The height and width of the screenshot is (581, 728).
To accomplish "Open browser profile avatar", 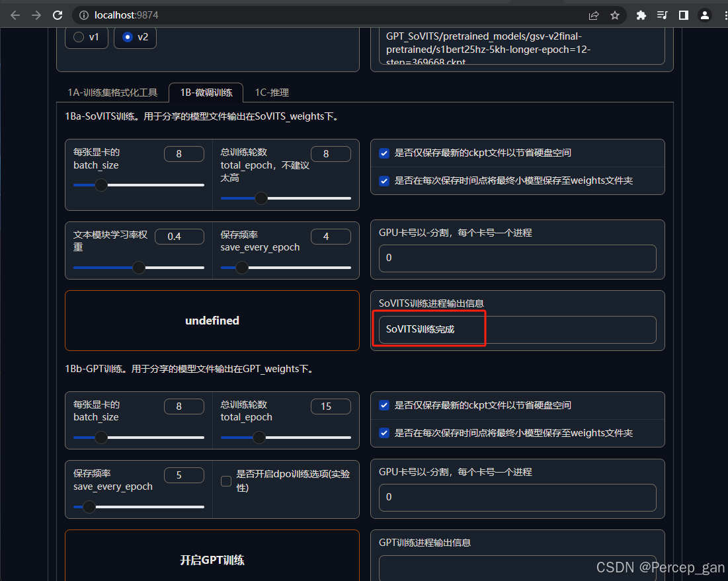I will click(x=705, y=15).
